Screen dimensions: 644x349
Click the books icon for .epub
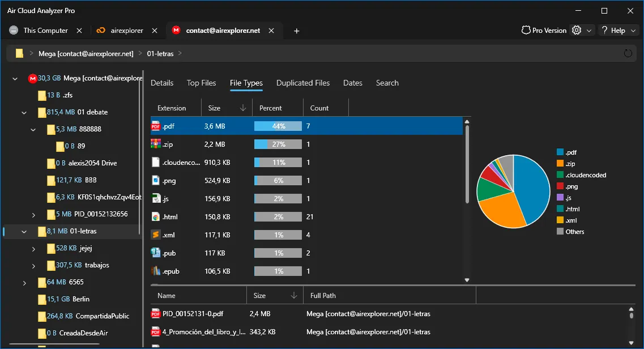156,271
